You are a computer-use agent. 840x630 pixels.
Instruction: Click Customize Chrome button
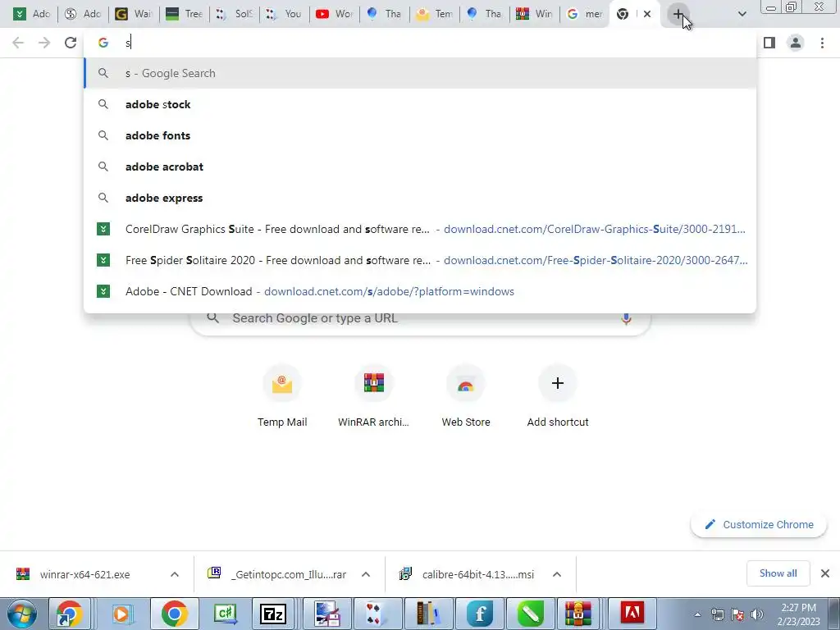(759, 524)
